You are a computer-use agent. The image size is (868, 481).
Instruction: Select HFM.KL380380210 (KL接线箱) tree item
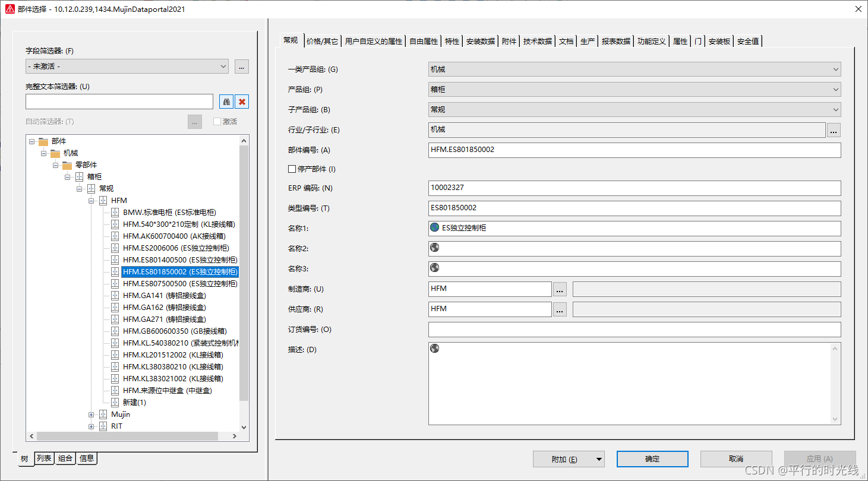pos(173,367)
